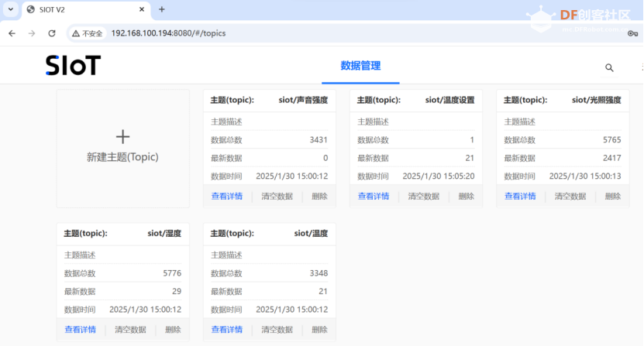Click timestamp 2025/1/30 15:00:13
The width and height of the screenshot is (644, 346).
585,176
